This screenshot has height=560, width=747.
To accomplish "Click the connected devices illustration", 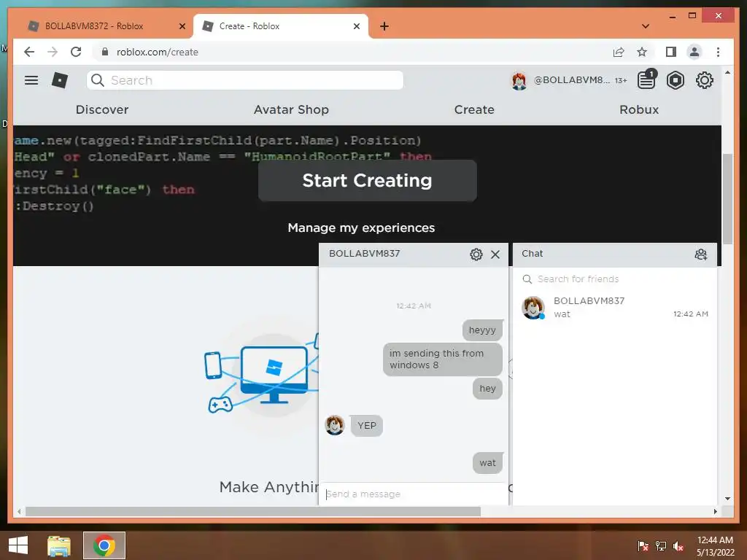I will tap(260, 374).
